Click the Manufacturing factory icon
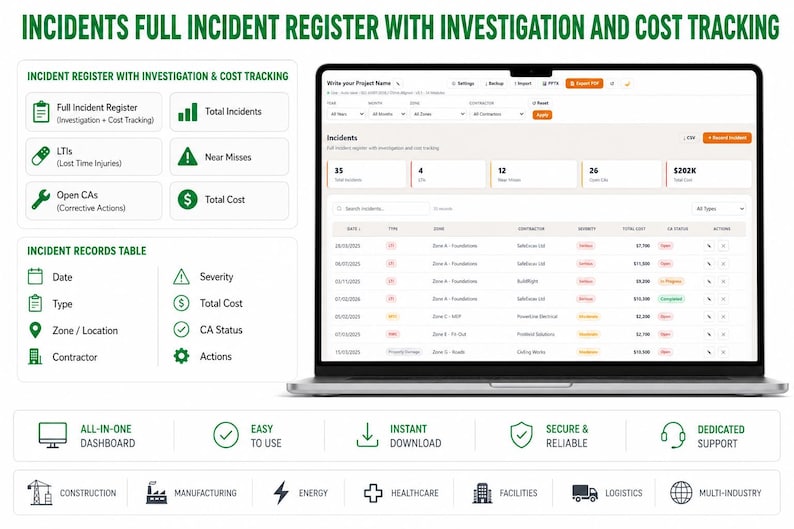Viewport: 794px width, 529px height. tap(156, 493)
